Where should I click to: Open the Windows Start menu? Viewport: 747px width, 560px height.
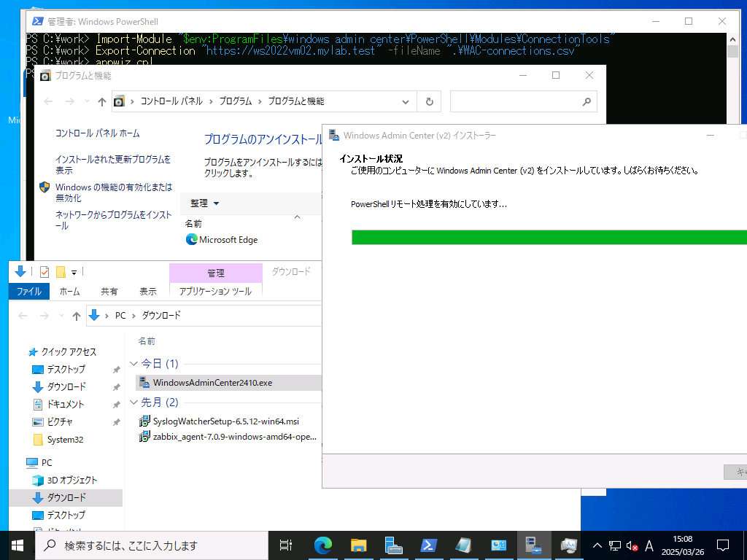click(x=18, y=545)
